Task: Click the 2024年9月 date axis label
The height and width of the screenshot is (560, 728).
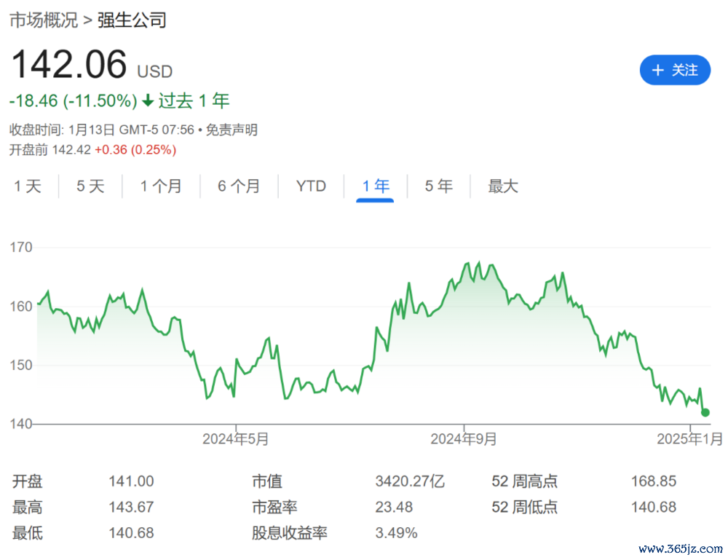Action: [463, 439]
